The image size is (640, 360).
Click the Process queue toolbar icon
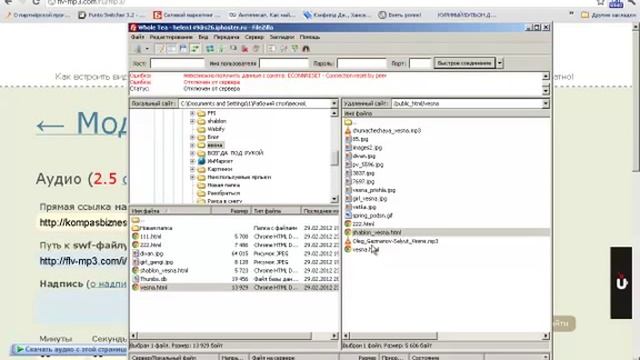tap(221, 49)
